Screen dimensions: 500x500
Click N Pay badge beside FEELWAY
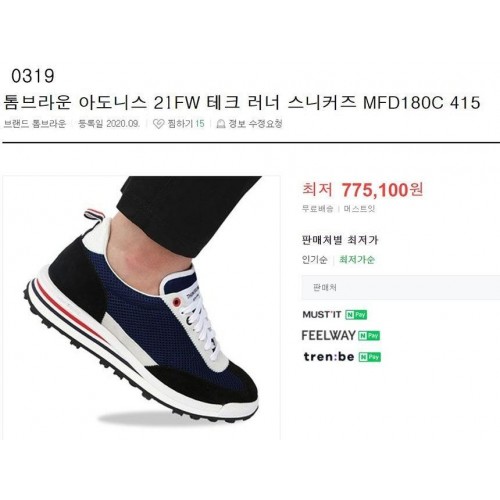369,336
